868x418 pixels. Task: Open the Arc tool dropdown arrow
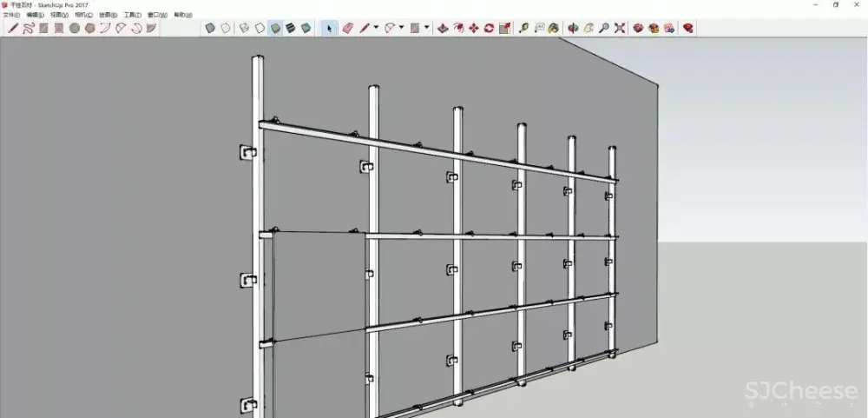pyautogui.click(x=401, y=28)
